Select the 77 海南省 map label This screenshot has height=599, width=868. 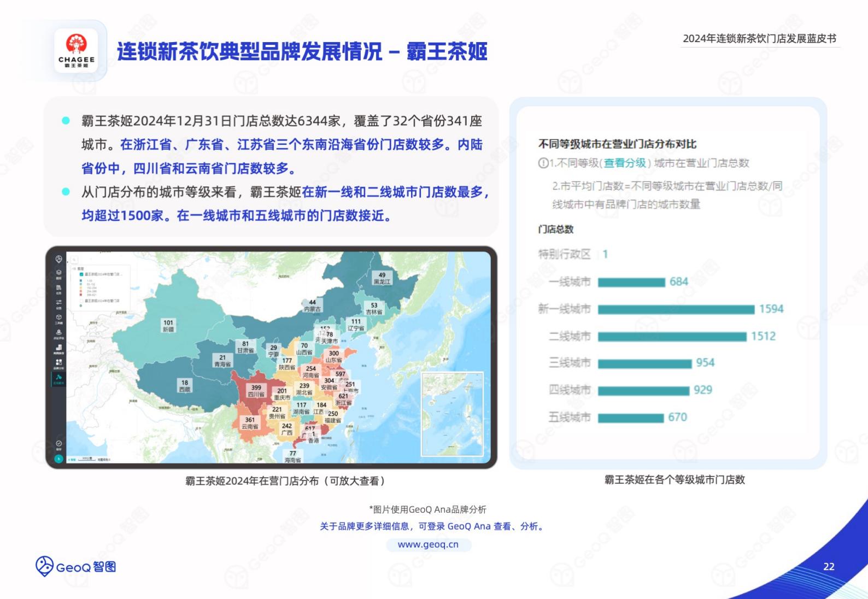click(292, 457)
